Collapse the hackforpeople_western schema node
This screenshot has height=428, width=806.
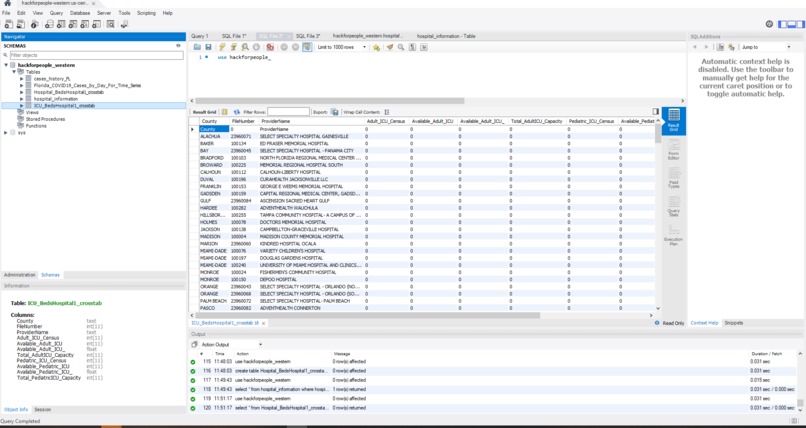[x=6, y=65]
